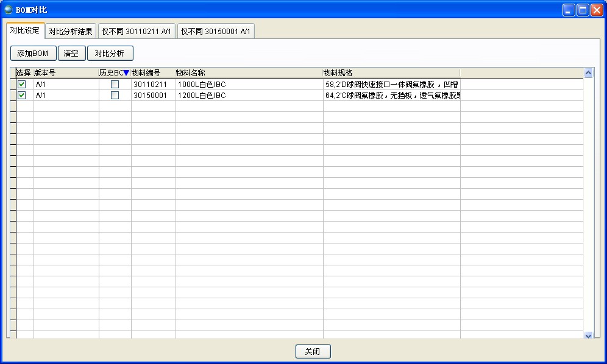This screenshot has width=607, height=364.
Task: Click the scrollbar up arrow
Action: (589, 72)
